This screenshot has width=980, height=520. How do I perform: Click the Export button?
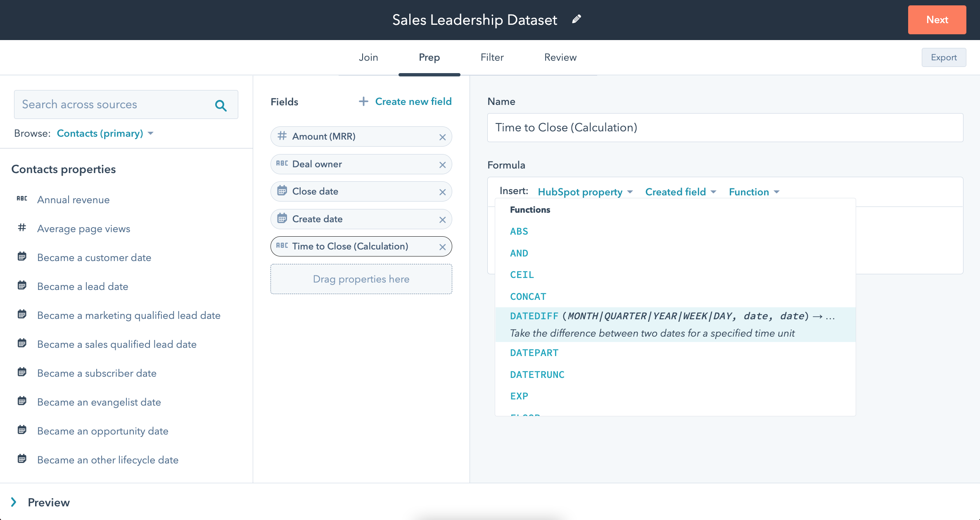[943, 57]
